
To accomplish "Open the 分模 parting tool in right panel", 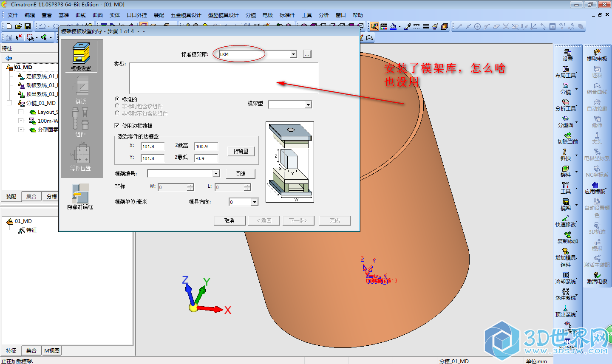I will click(566, 88).
